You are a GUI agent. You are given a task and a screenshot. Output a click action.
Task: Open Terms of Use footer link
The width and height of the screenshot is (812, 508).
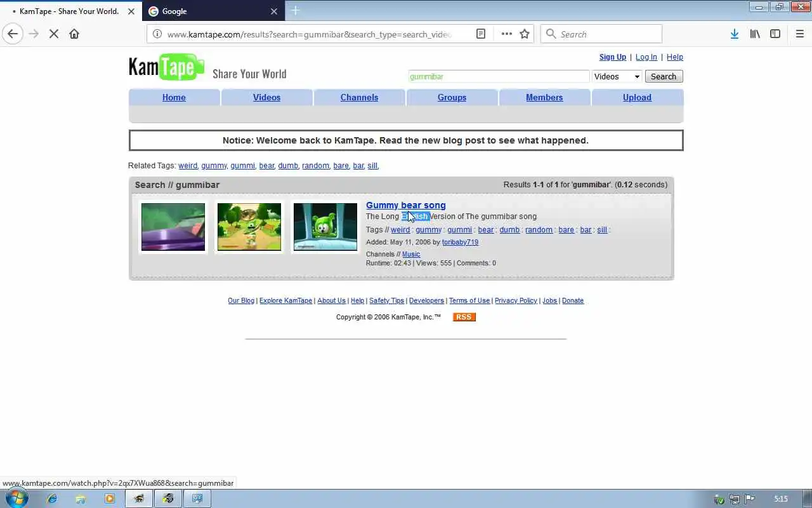[469, 301]
